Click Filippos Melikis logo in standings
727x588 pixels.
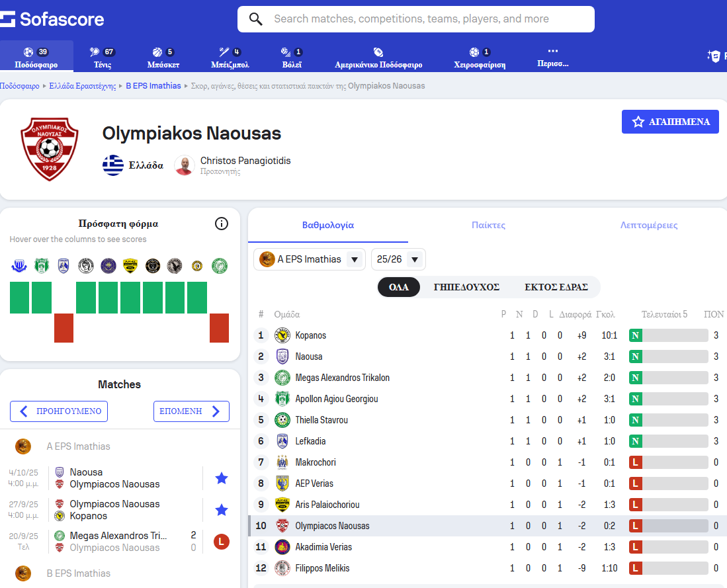click(282, 568)
